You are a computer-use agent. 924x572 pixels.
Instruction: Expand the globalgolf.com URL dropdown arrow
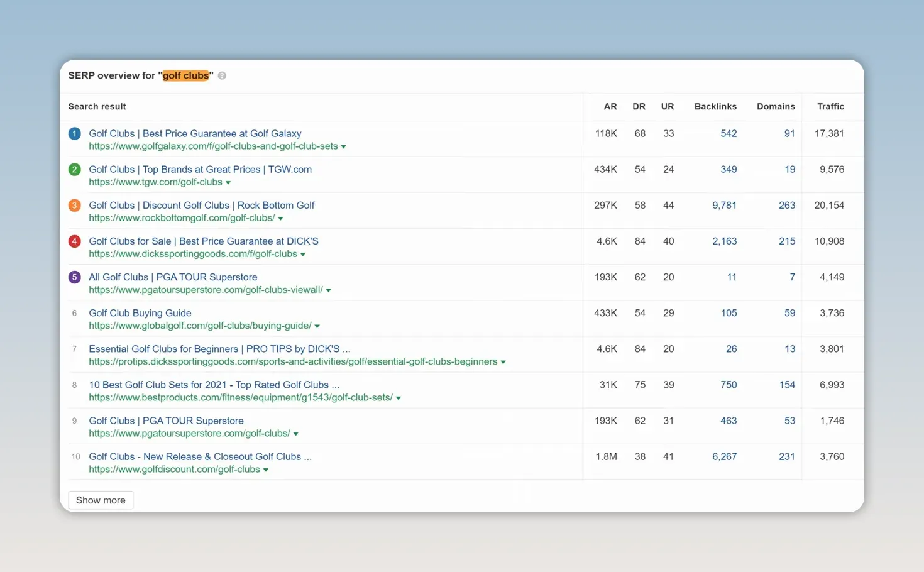point(317,326)
